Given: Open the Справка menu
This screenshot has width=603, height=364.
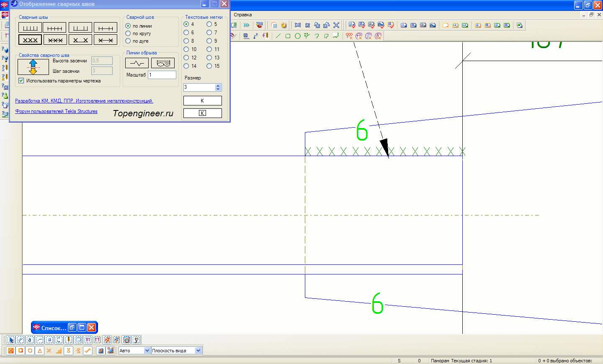Looking at the screenshot, I should [243, 15].
